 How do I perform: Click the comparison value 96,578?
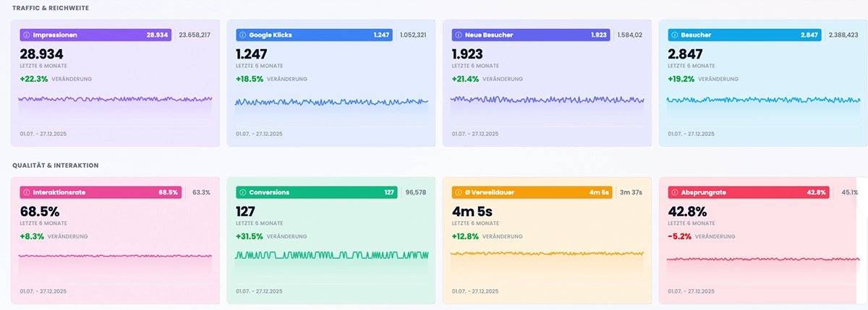(x=416, y=192)
